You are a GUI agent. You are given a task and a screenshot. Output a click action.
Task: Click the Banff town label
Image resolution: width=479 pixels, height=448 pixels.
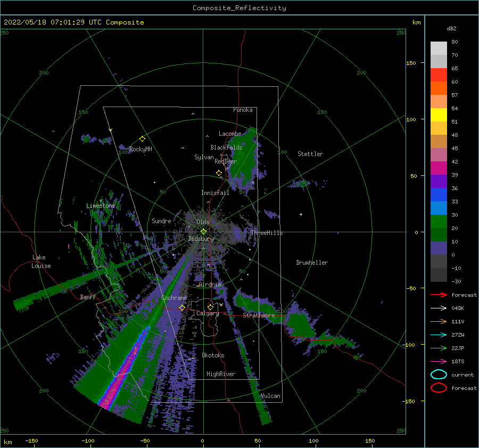(x=88, y=297)
